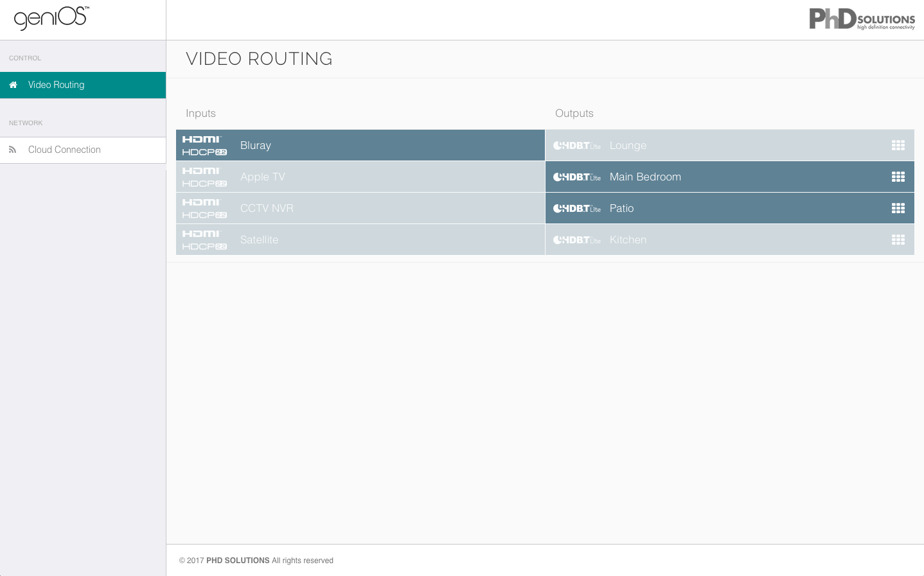
Task: Click the HDMI HDCP icon on Apple TV row
Action: 204,177
